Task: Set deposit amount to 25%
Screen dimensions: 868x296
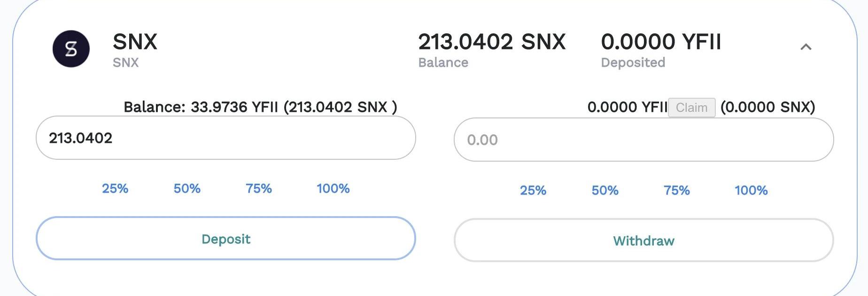Action: pos(115,188)
